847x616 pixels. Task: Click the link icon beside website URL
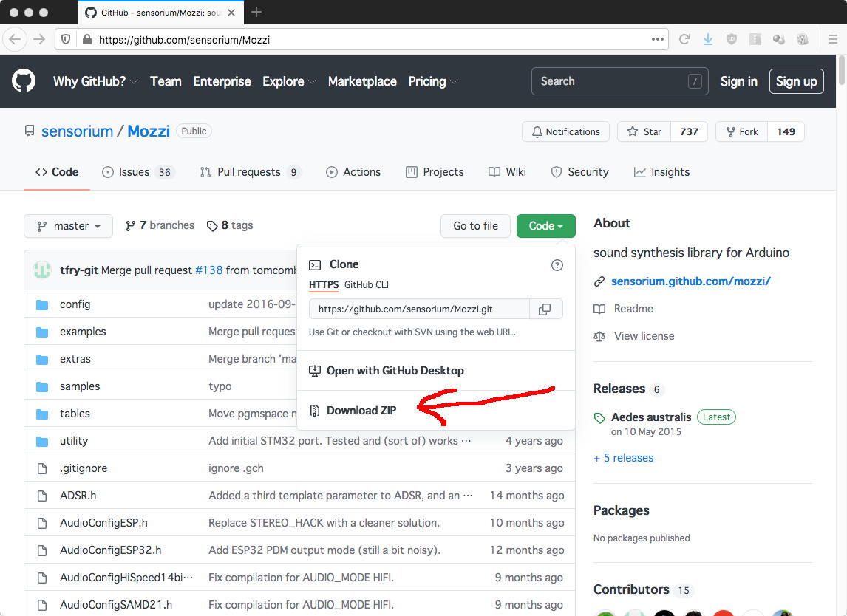click(x=599, y=281)
